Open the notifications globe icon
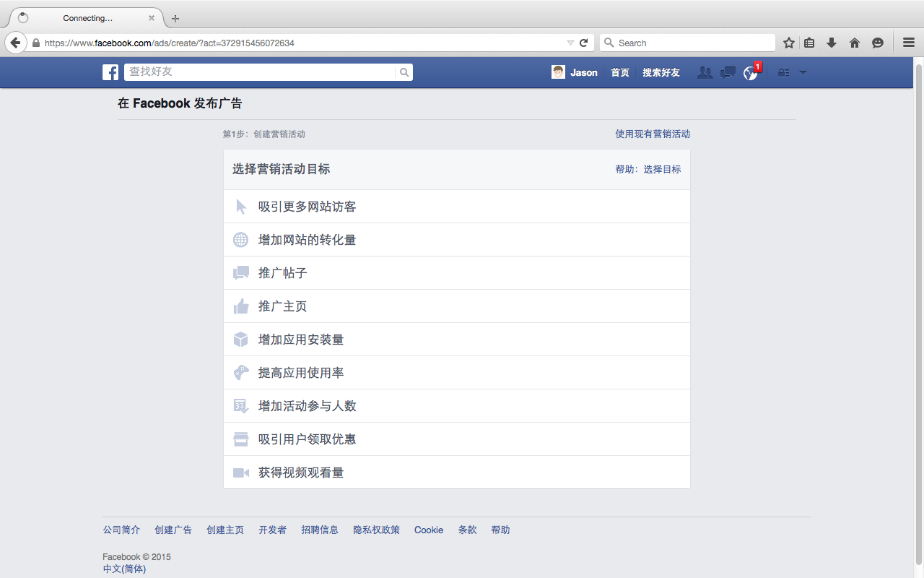924x578 pixels. click(x=751, y=72)
